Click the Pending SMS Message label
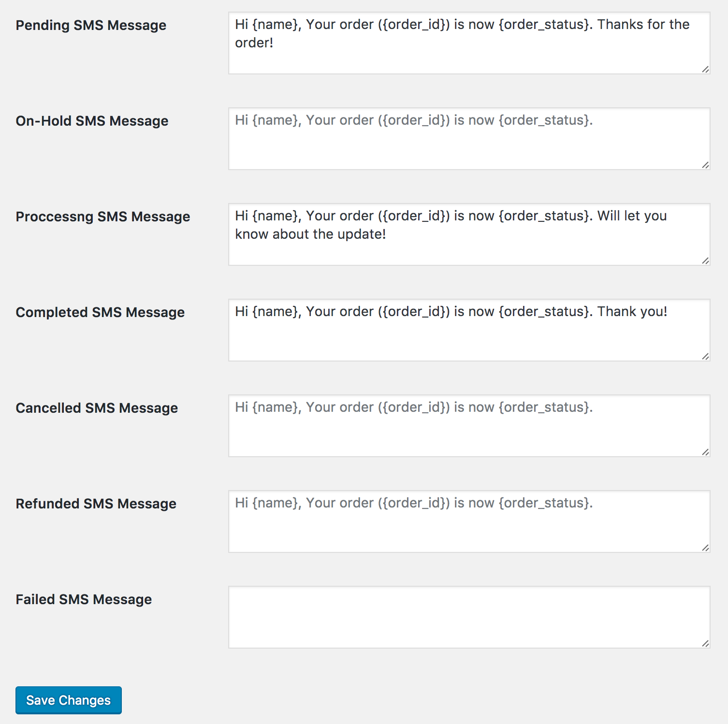728x724 pixels. pyautogui.click(x=91, y=25)
